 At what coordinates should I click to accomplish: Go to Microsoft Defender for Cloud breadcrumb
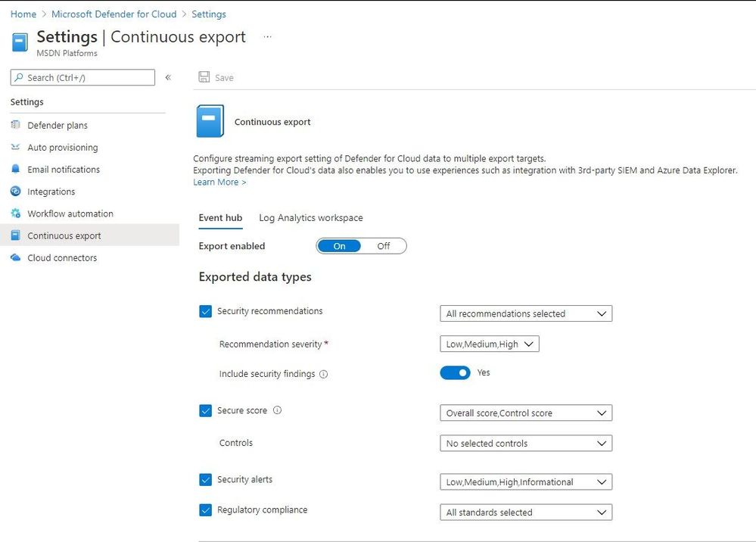click(114, 14)
